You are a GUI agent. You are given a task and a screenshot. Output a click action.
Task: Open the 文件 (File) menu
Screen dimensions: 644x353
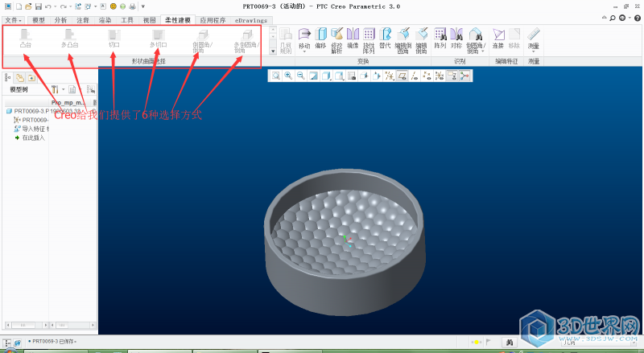(x=13, y=20)
